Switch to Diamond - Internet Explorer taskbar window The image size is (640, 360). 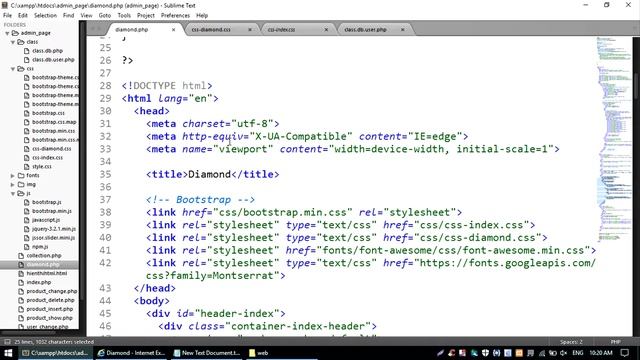131,353
